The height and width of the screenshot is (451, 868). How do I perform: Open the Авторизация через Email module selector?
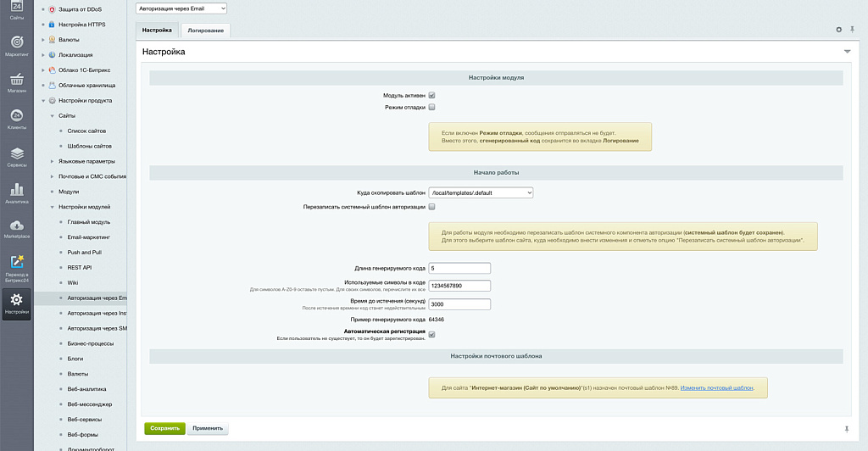coord(181,8)
